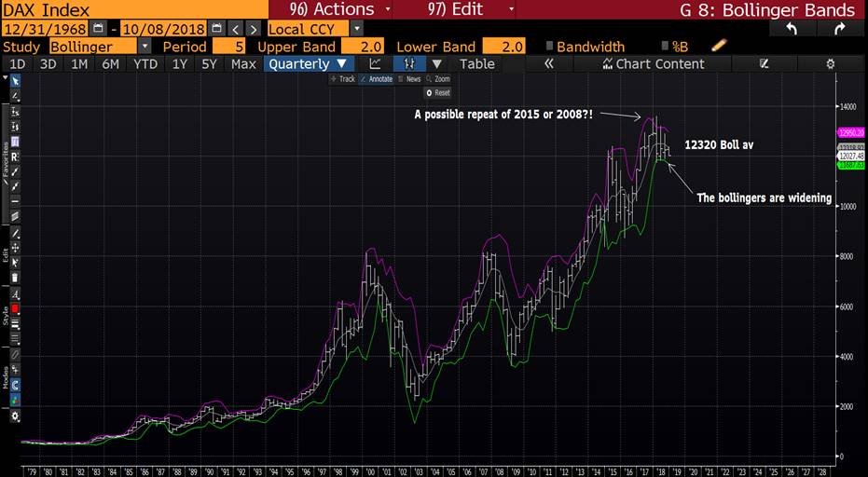Open the Bollinger study dropdown
This screenshot has height=477, width=868.
coord(144,47)
